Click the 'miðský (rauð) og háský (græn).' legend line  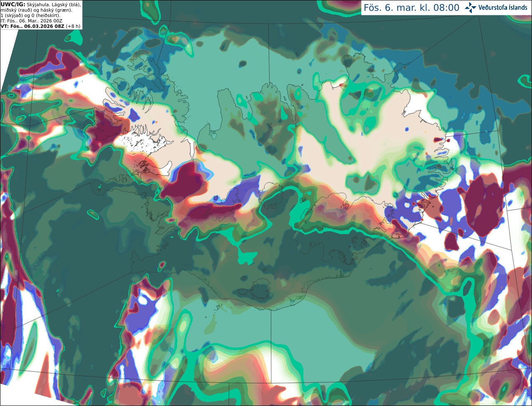[x=36, y=10]
